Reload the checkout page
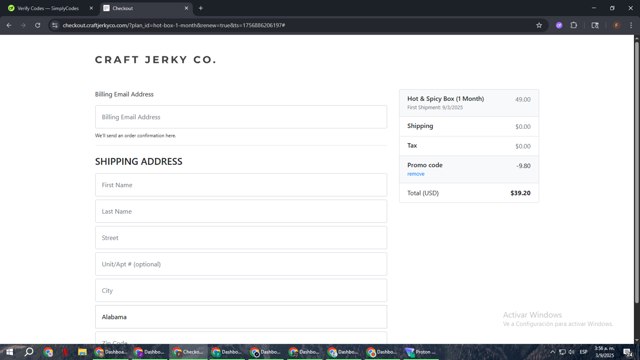 38,25
